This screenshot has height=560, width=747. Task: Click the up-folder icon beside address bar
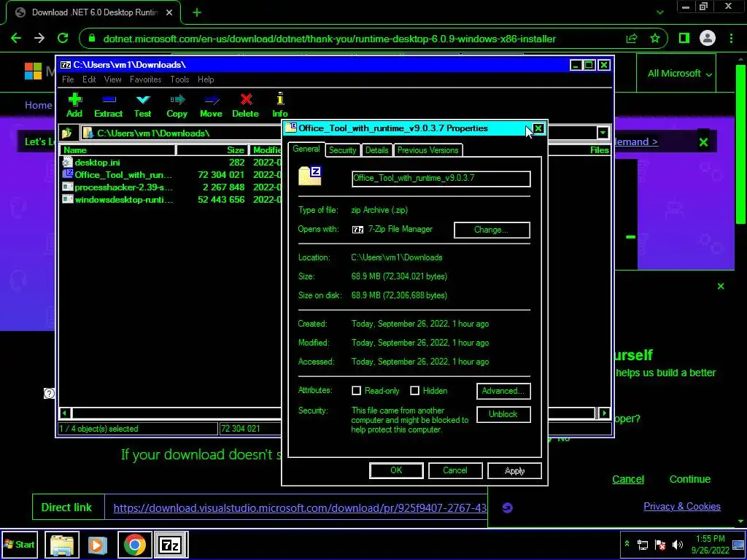[67, 133]
